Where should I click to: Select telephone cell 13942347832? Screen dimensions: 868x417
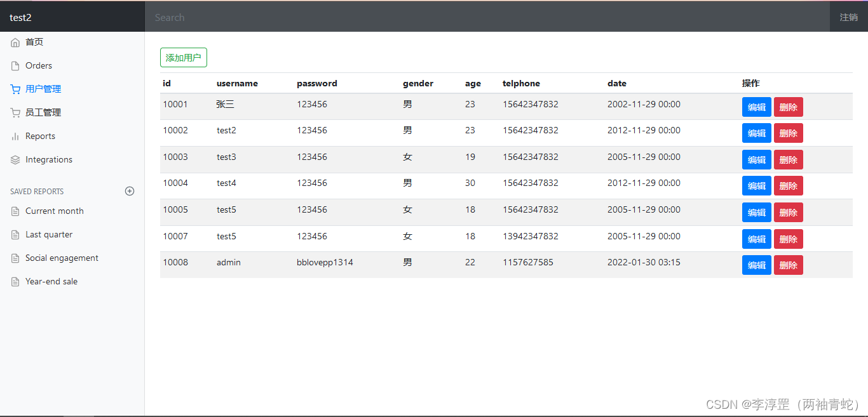[x=531, y=236]
